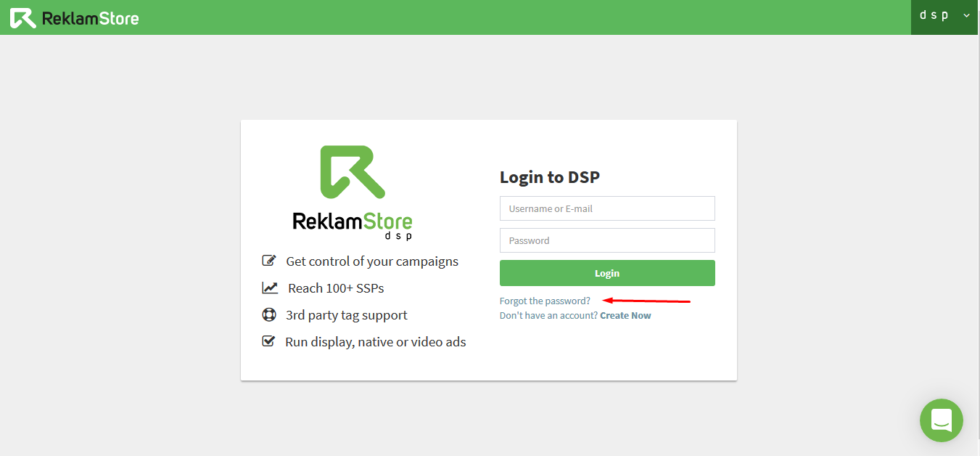Click the pencil edit icon beside campaigns
The image size is (980, 456).
pos(269,261)
